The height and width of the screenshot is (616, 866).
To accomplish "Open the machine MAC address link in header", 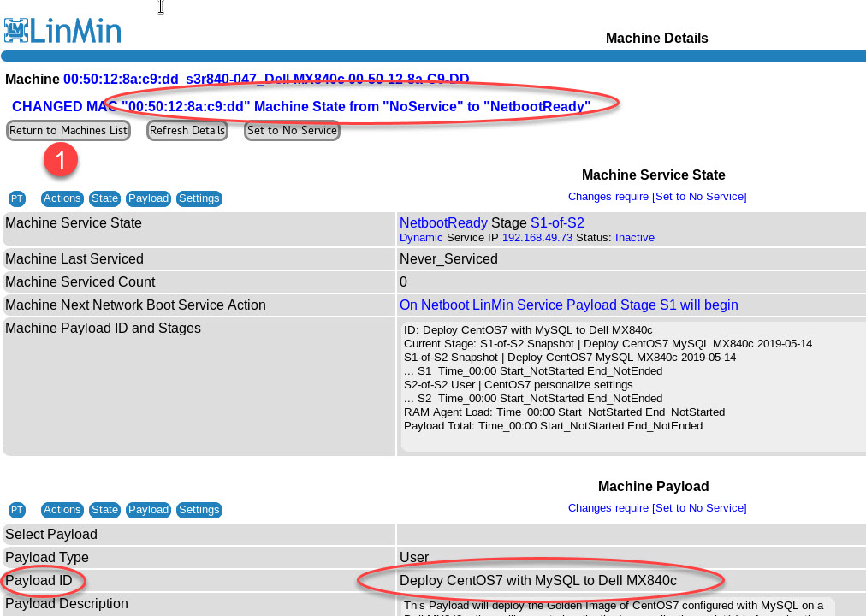I will 121,80.
